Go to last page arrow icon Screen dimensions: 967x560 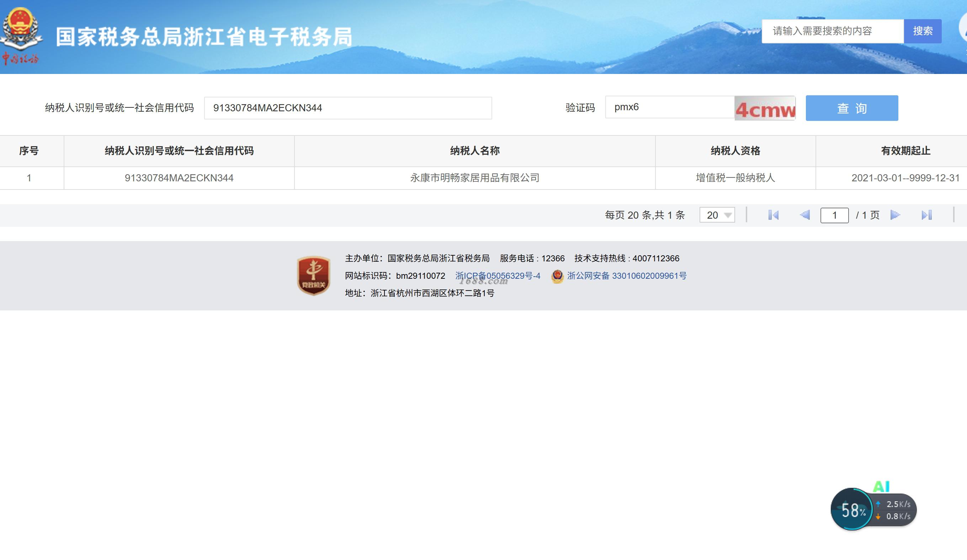click(927, 215)
